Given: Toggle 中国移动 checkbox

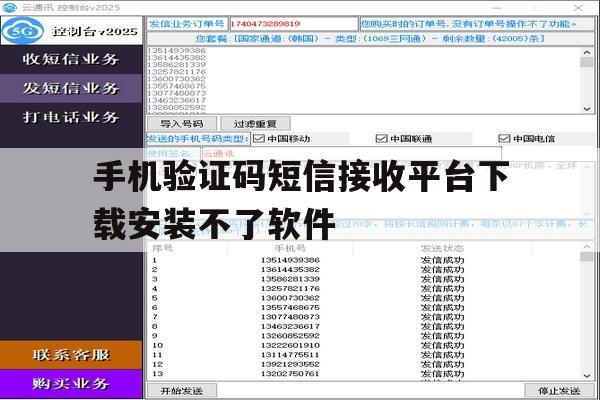Looking at the screenshot, I should 259,139.
